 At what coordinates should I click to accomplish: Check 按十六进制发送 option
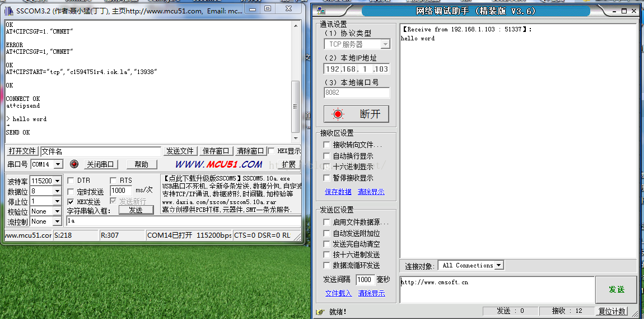(326, 255)
